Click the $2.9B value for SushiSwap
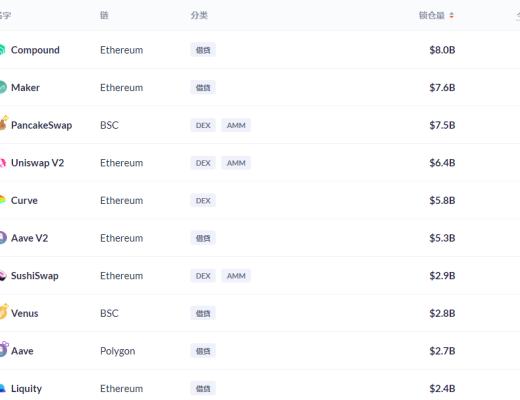 tap(442, 276)
